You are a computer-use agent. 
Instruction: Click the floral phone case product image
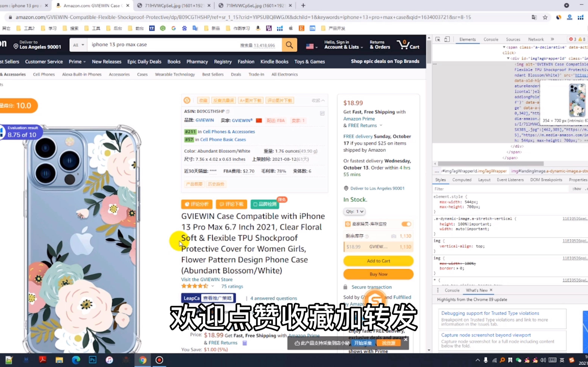pyautogui.click(x=82, y=239)
